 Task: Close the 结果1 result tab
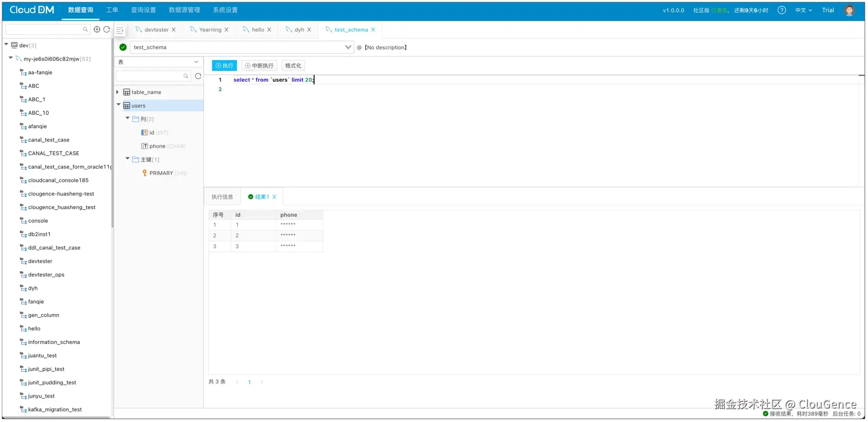point(274,197)
